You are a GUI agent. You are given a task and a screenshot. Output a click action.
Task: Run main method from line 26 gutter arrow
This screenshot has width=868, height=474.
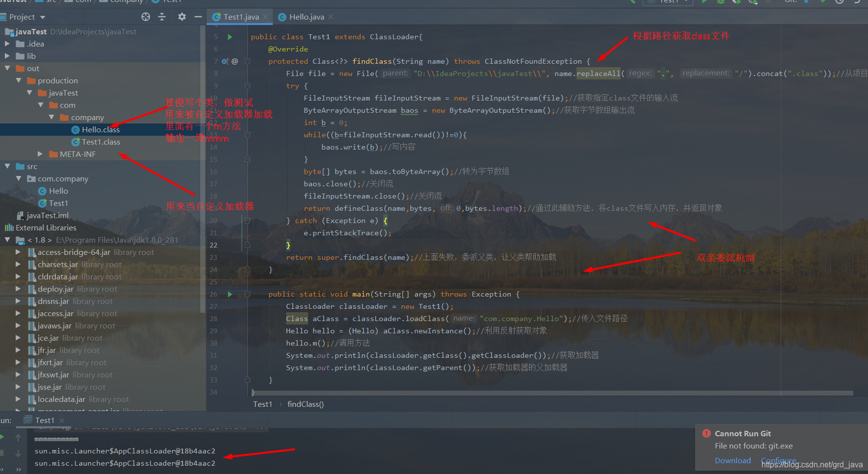(230, 294)
